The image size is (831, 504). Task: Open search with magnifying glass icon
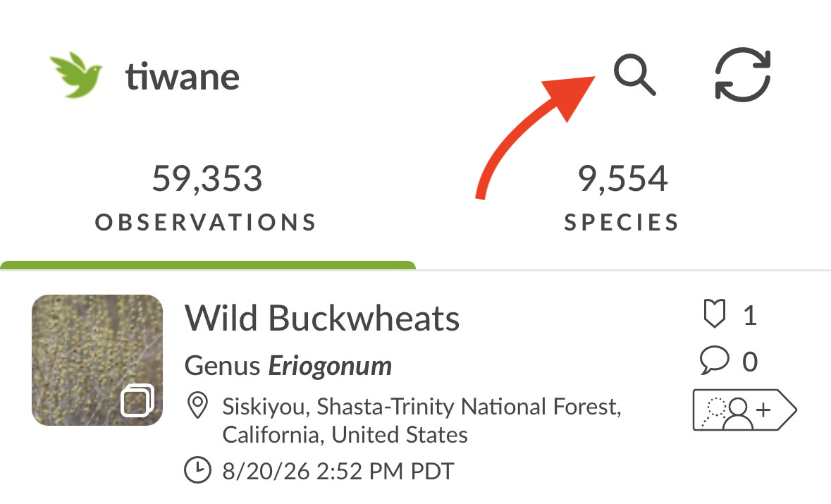tap(634, 75)
